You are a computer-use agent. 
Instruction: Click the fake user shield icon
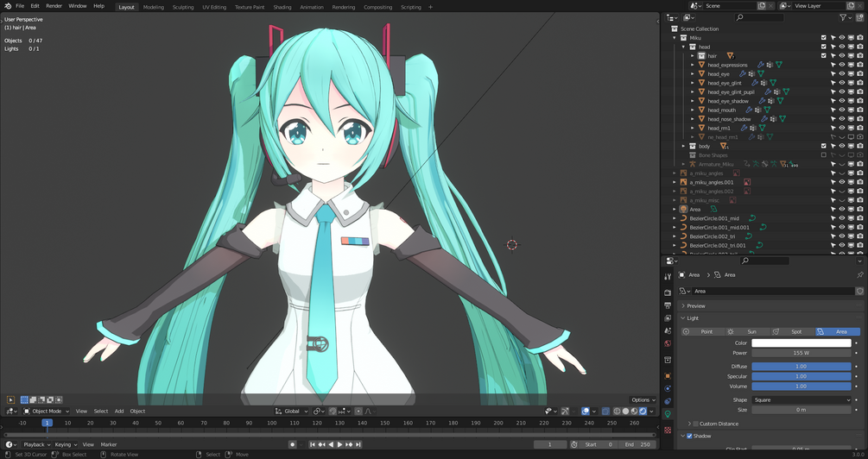tap(859, 291)
